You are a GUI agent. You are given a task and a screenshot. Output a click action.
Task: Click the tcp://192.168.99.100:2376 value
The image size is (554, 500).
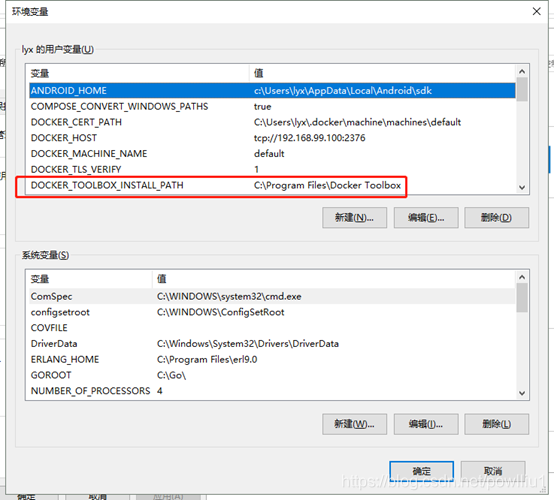click(310, 138)
